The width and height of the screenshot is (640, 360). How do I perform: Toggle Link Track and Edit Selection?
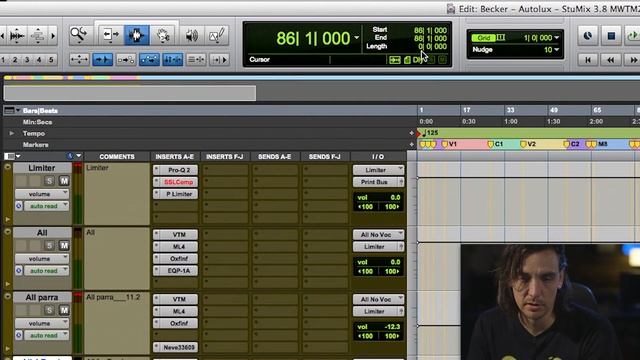point(196,60)
